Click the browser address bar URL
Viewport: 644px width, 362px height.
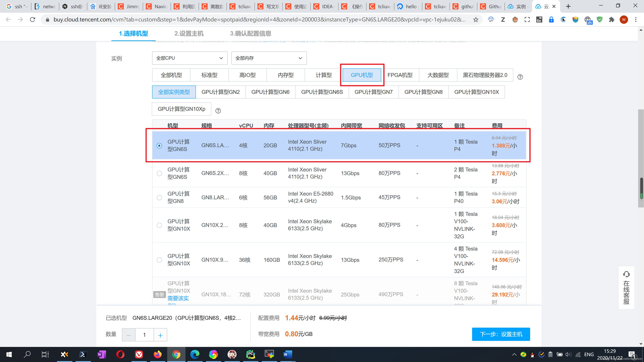(259, 19)
